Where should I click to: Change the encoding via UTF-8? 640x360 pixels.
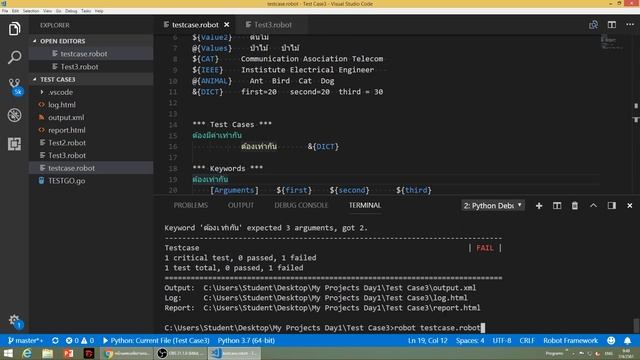coord(502,340)
